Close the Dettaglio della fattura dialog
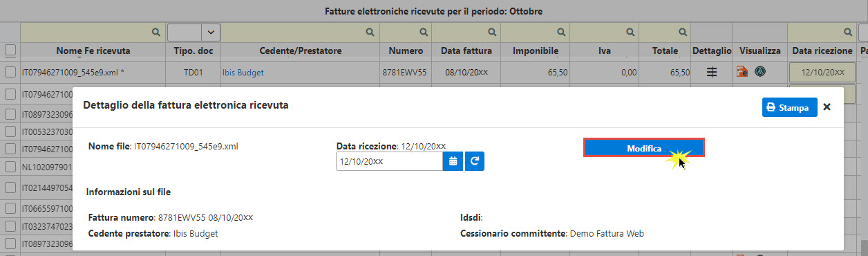 827,107
